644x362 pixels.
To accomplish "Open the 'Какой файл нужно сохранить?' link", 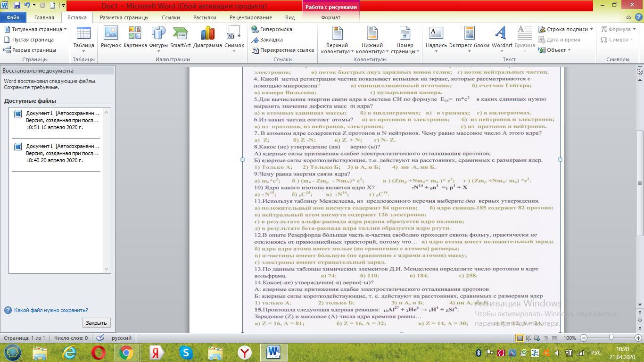I will 51,310.
